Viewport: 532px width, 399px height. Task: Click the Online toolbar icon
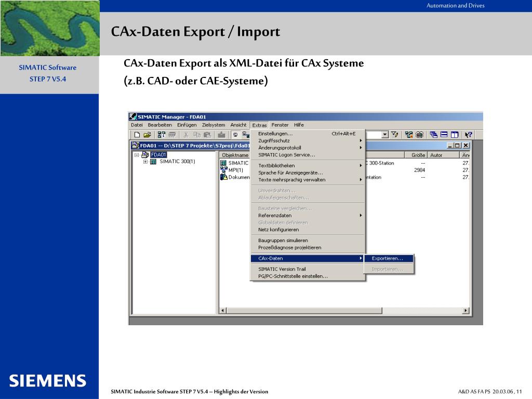coord(235,135)
